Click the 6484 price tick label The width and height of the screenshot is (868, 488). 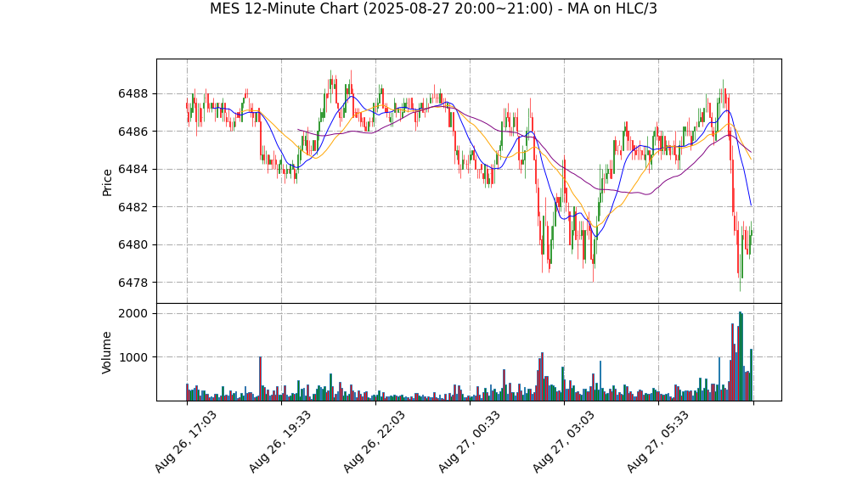(x=132, y=169)
